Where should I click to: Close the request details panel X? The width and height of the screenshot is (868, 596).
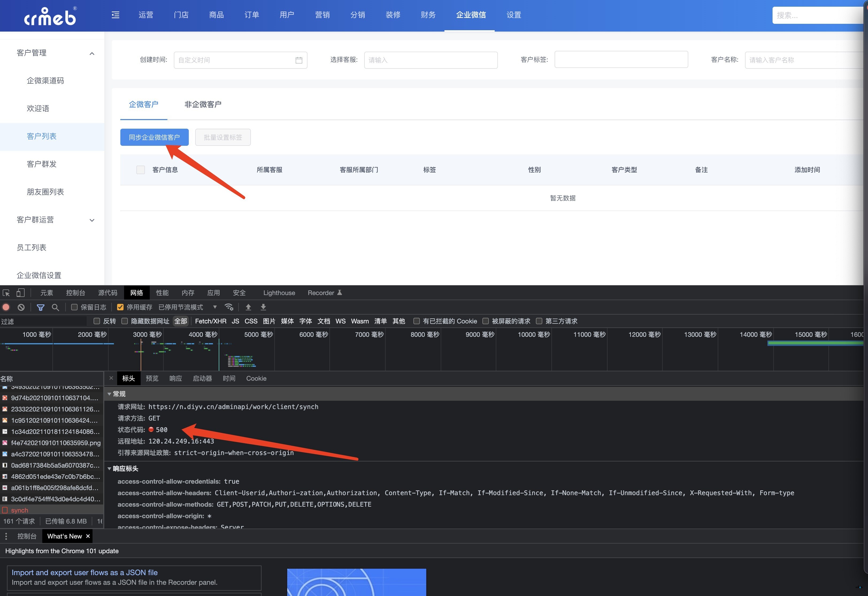pos(111,378)
